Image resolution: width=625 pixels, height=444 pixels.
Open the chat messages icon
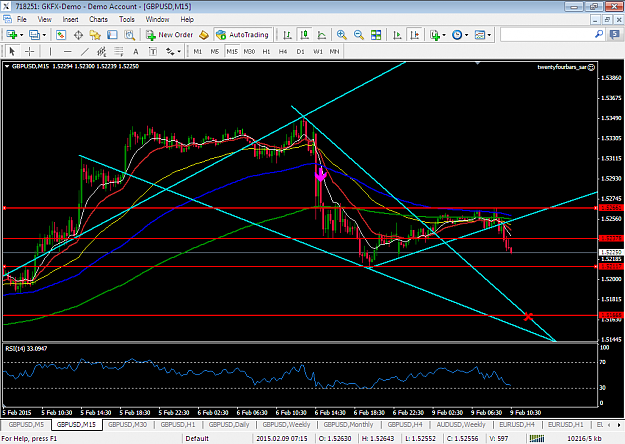point(615,35)
